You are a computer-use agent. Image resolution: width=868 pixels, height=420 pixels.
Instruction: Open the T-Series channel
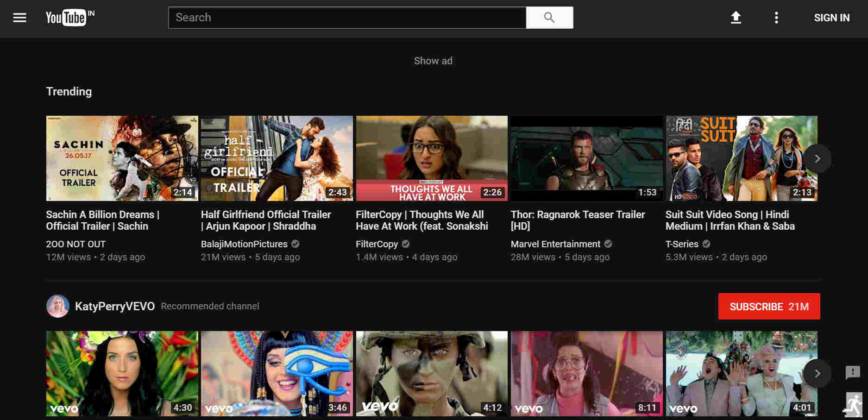coord(682,244)
